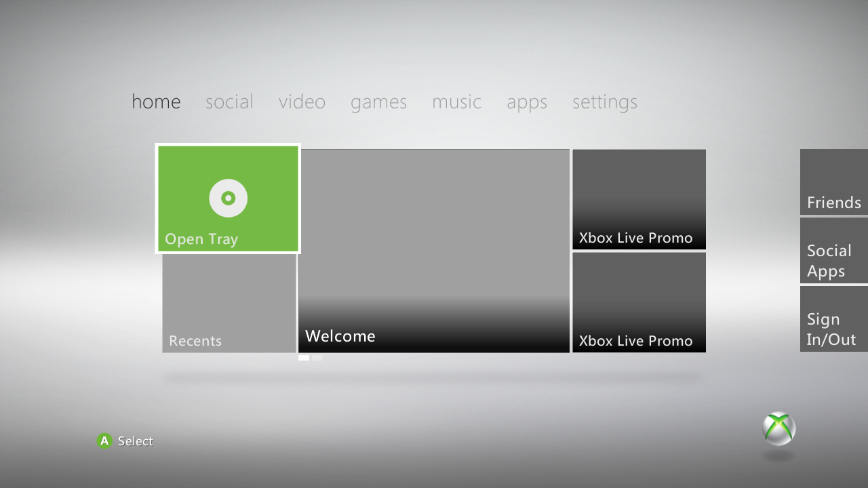Open the settings tab
Screen dimensions: 868x488
pyautogui.click(x=605, y=102)
